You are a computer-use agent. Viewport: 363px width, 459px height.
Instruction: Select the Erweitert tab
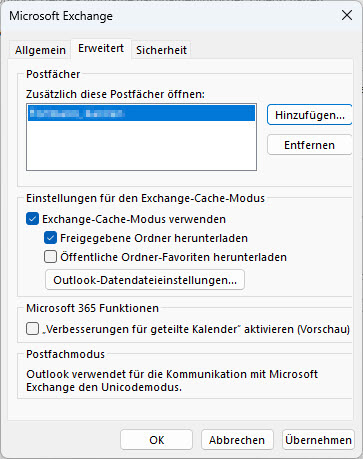point(101,49)
